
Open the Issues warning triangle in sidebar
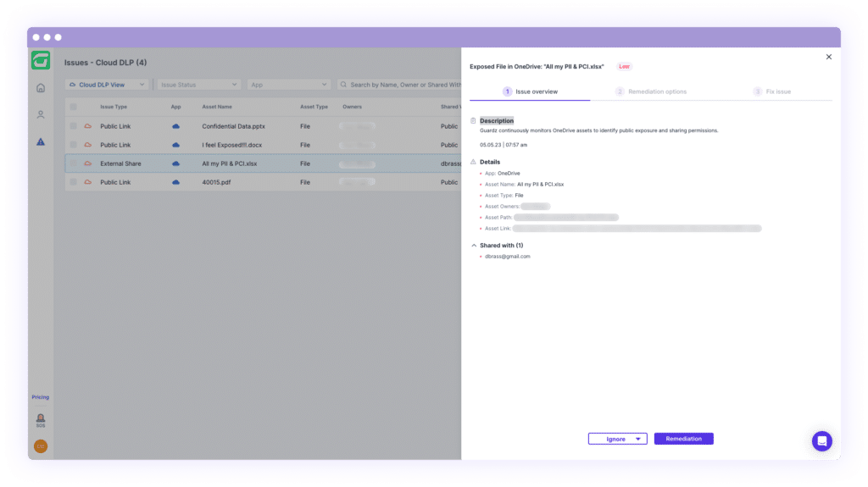coord(41,142)
